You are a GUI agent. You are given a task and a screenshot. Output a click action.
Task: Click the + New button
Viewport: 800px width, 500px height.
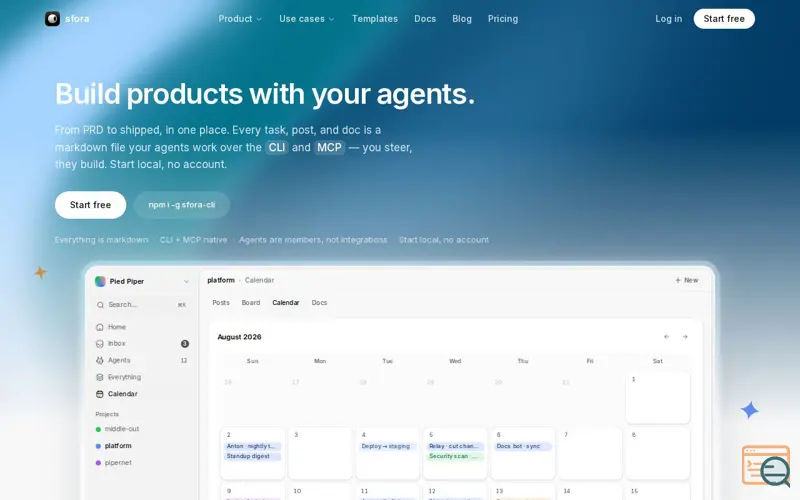pos(687,280)
